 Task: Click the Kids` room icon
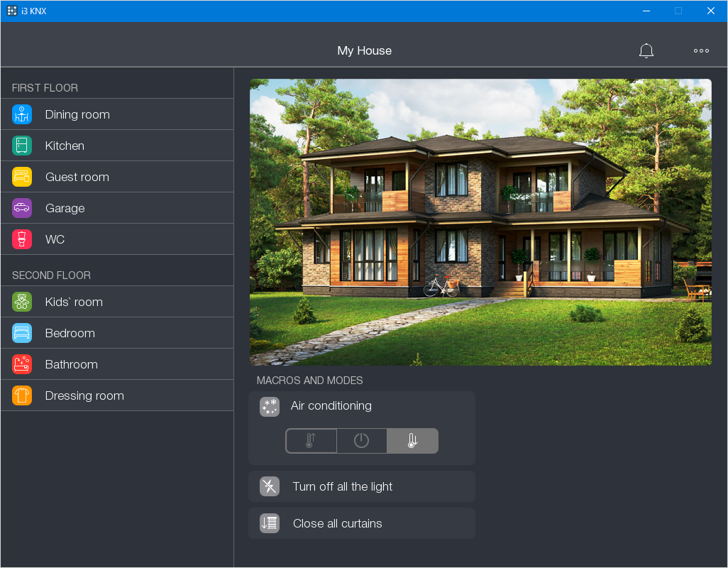coord(21,301)
